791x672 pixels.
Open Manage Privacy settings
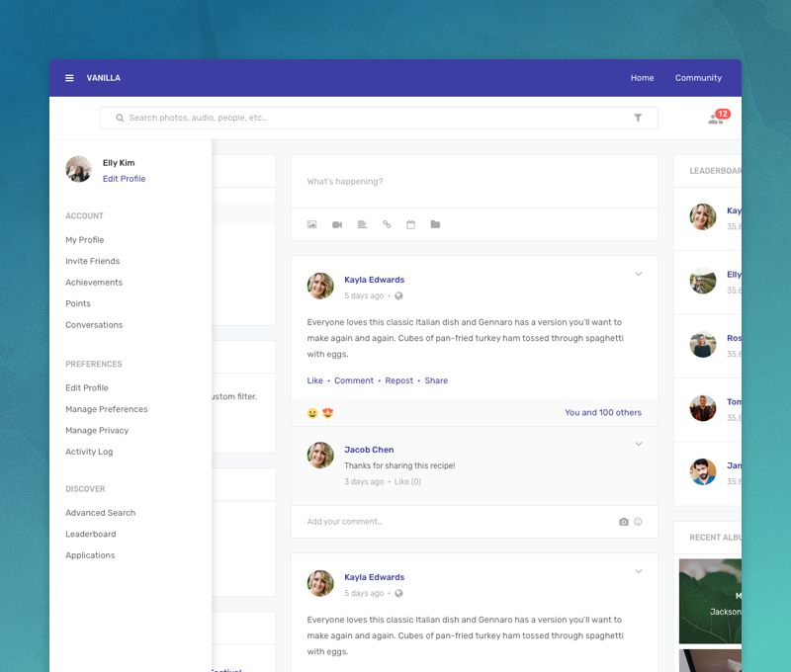(x=97, y=431)
